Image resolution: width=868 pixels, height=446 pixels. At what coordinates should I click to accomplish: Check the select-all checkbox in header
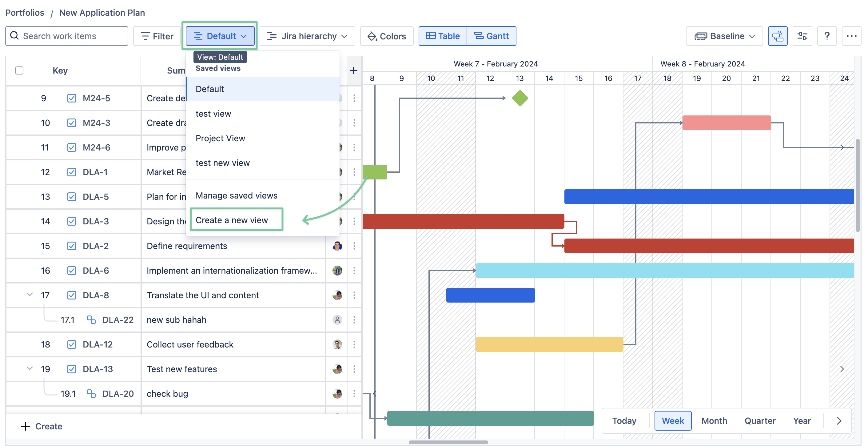point(20,70)
